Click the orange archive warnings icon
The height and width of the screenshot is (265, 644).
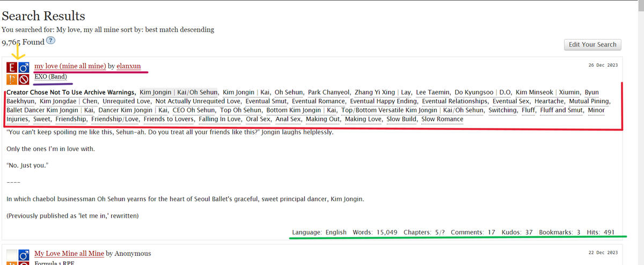12,80
